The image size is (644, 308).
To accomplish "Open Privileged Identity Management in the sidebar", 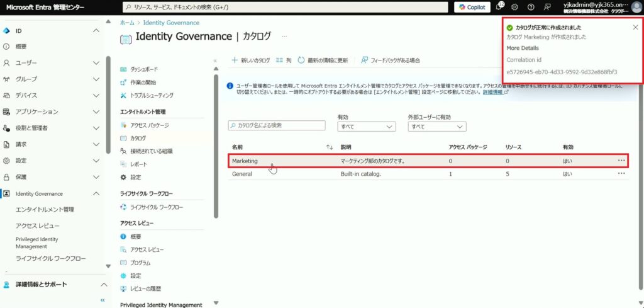I will pos(37,242).
